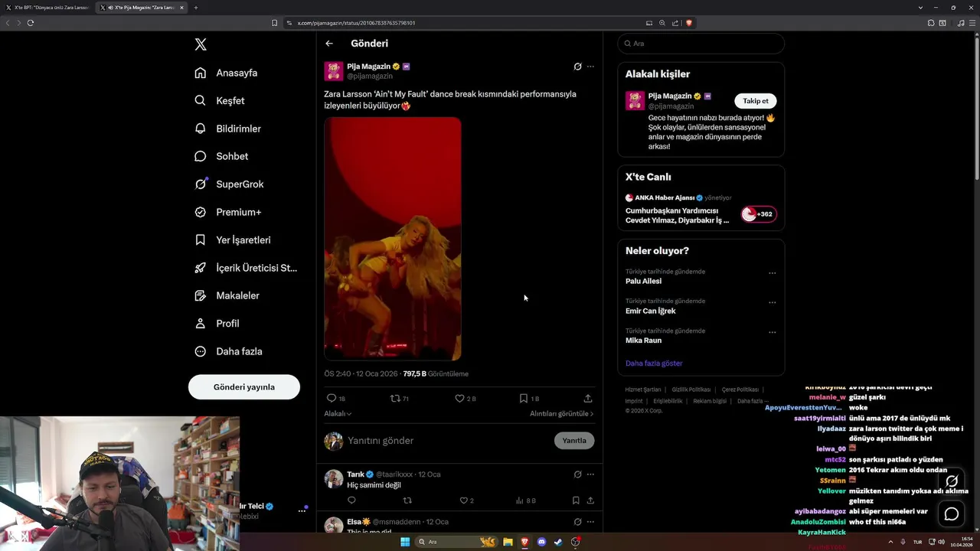Image resolution: width=980 pixels, height=551 pixels.
Task: Open File Explorer from taskbar
Action: coord(508,542)
